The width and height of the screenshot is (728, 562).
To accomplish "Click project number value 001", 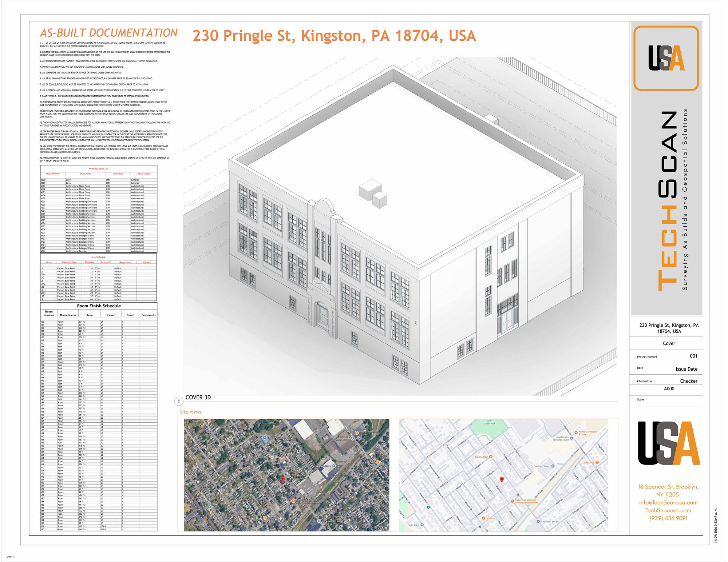I will coord(693,356).
